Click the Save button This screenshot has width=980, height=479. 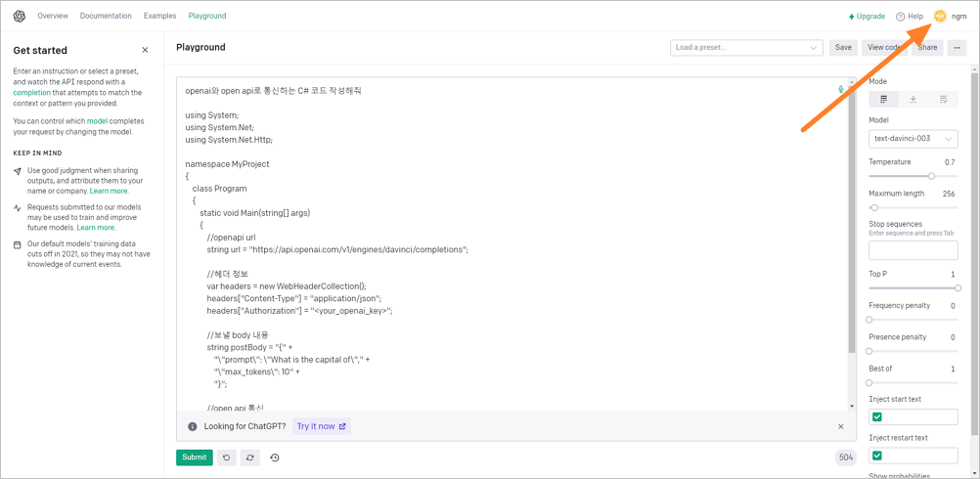click(x=843, y=48)
